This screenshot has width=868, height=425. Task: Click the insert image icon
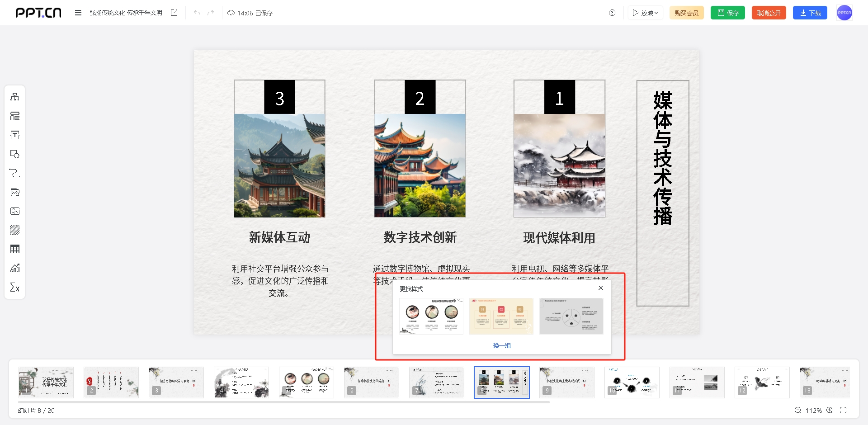pos(15,211)
